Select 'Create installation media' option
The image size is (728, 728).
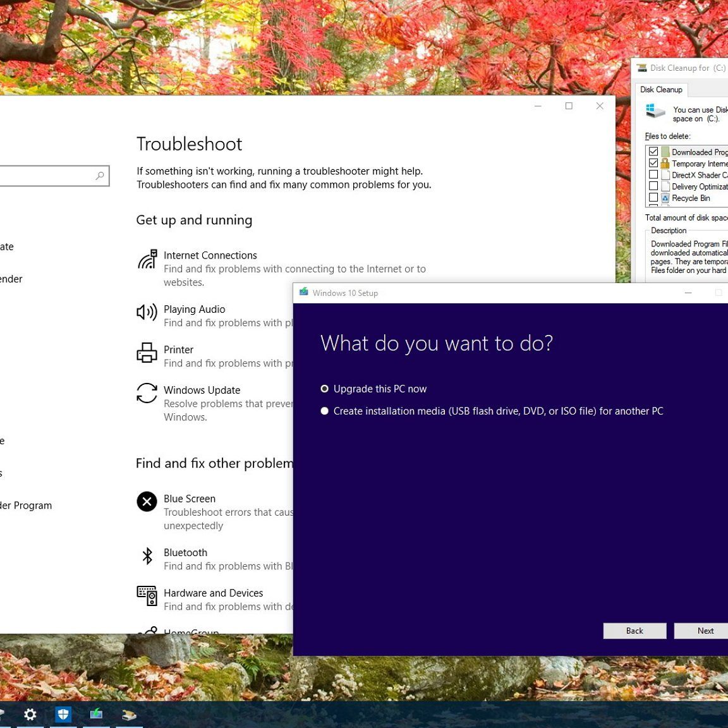point(492,411)
